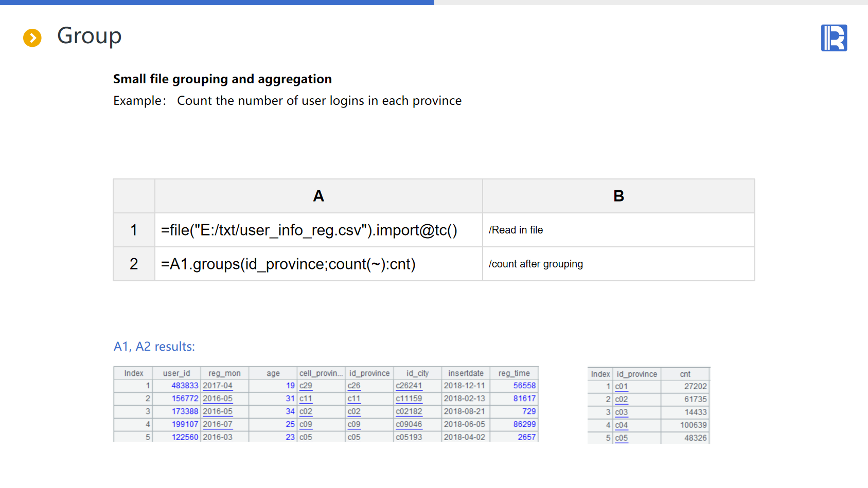This screenshot has height=488, width=868.
Task: Click the 2017-04 reg_mon value
Action: pyautogui.click(x=217, y=386)
